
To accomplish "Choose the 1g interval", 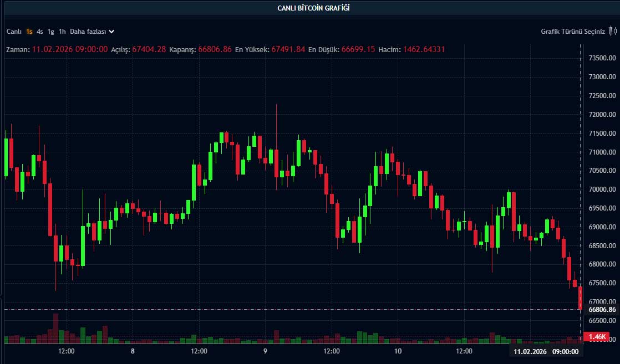I will 51,32.
